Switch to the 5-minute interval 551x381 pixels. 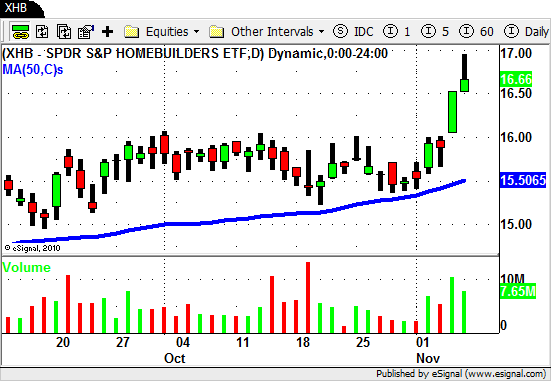tap(435, 32)
